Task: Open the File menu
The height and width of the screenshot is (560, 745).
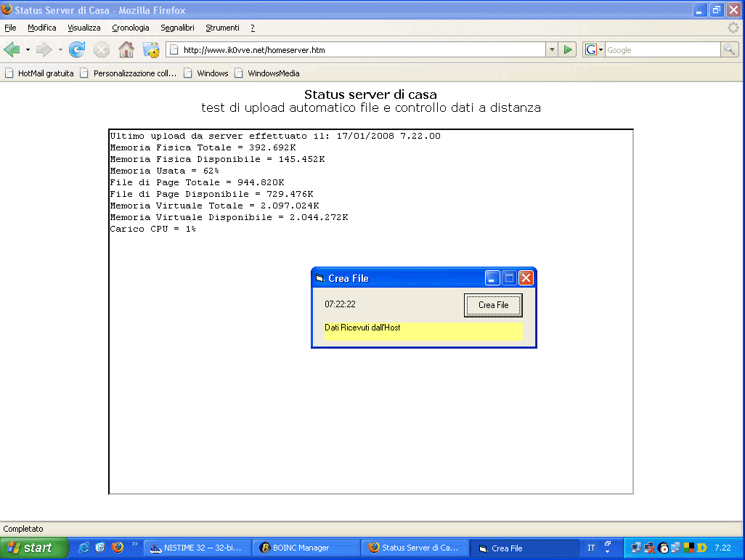Action: [x=10, y=28]
